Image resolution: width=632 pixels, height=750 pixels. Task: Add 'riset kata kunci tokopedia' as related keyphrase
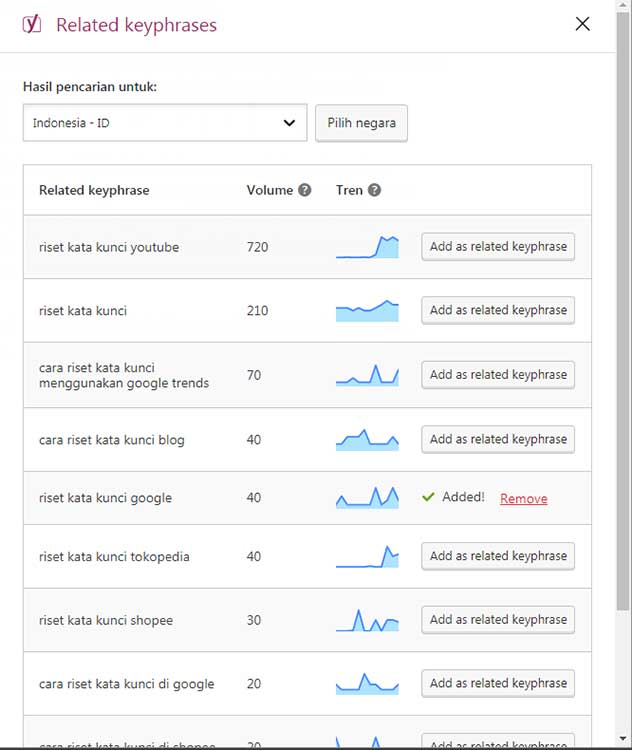coord(498,556)
